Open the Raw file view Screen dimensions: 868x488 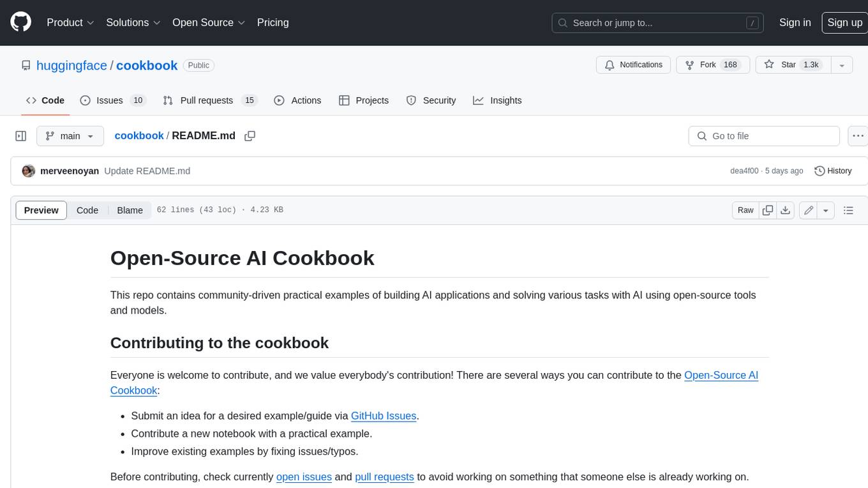tap(745, 210)
